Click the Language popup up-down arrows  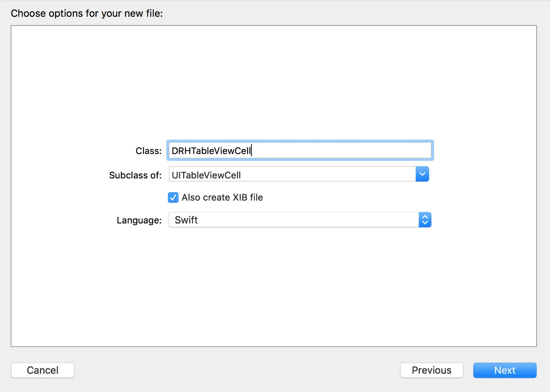coord(425,220)
